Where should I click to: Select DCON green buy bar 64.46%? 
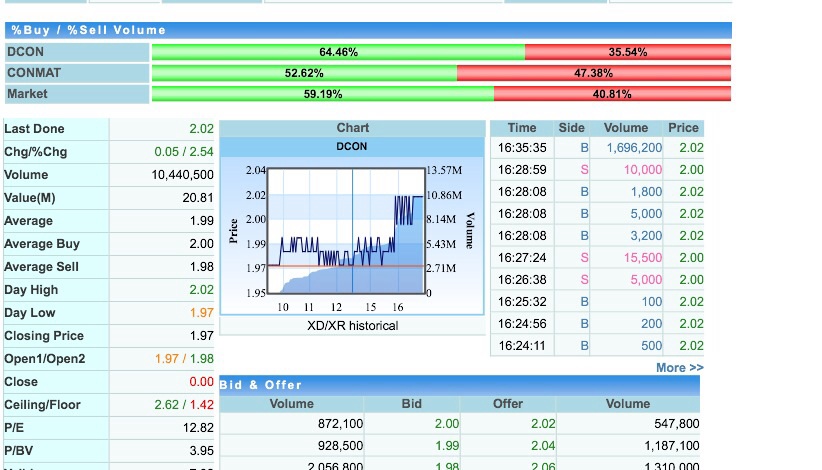click(338, 52)
